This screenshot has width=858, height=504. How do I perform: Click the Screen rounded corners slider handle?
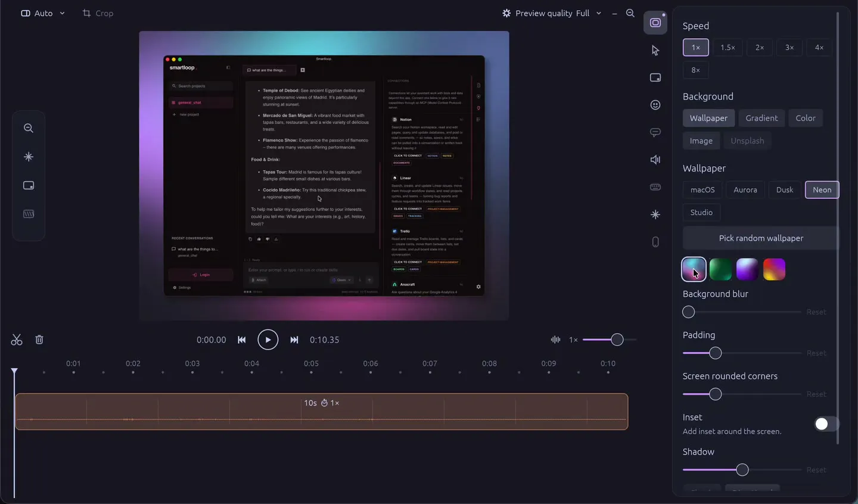coord(716,394)
